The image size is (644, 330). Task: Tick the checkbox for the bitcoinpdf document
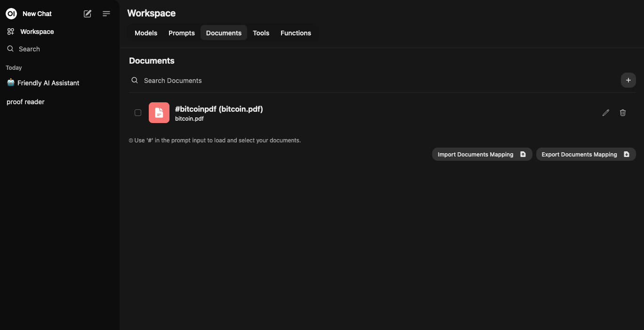(x=138, y=113)
